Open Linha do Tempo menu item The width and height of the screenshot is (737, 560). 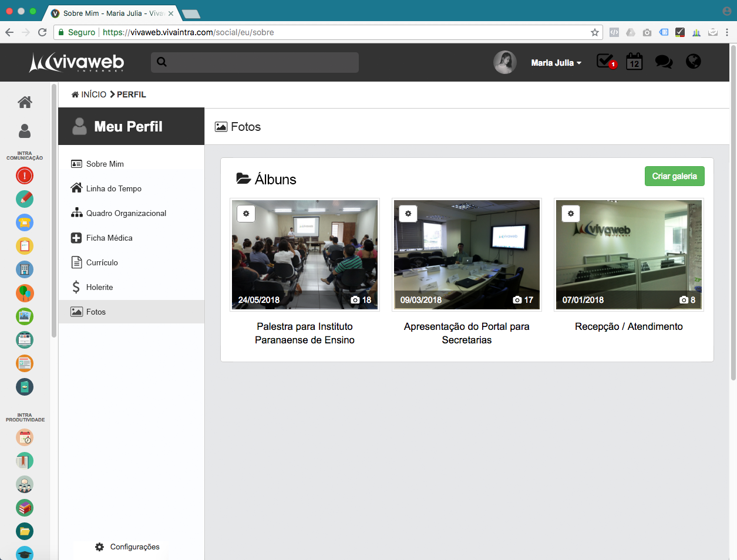coord(113,188)
